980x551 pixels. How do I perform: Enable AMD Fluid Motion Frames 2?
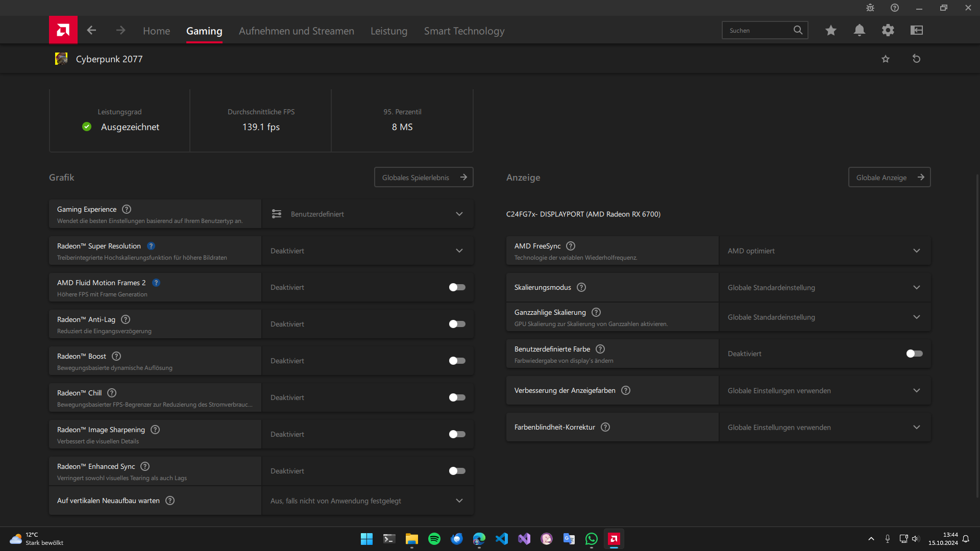click(457, 287)
